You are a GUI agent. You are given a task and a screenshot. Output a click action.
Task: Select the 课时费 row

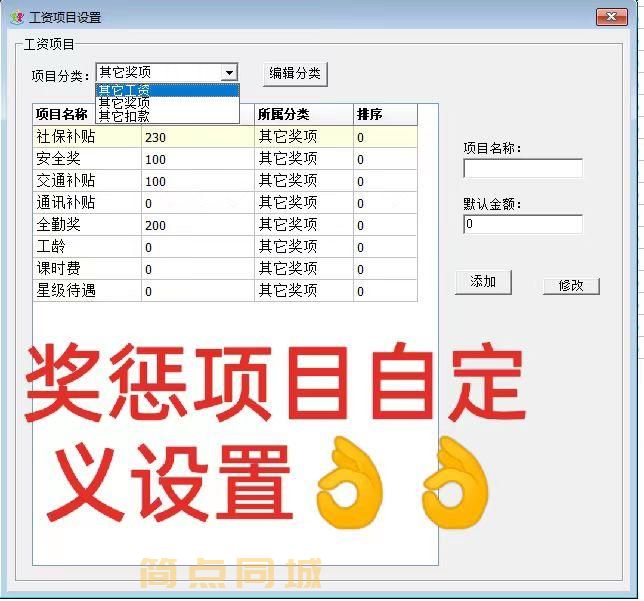pyautogui.click(x=225, y=269)
